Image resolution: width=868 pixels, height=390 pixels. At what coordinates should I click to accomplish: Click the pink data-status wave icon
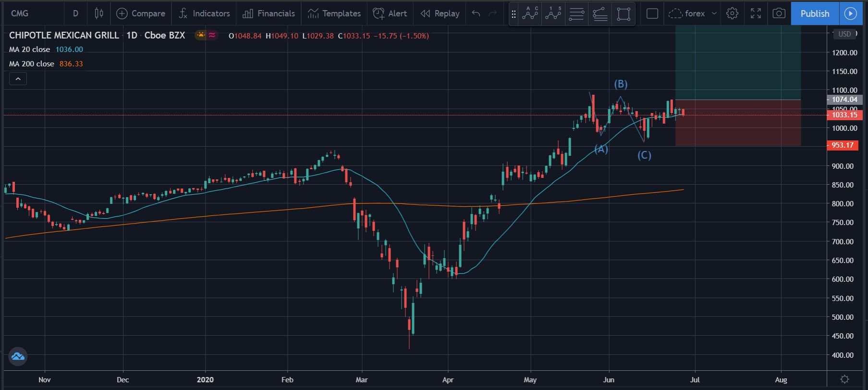pyautogui.click(x=212, y=35)
